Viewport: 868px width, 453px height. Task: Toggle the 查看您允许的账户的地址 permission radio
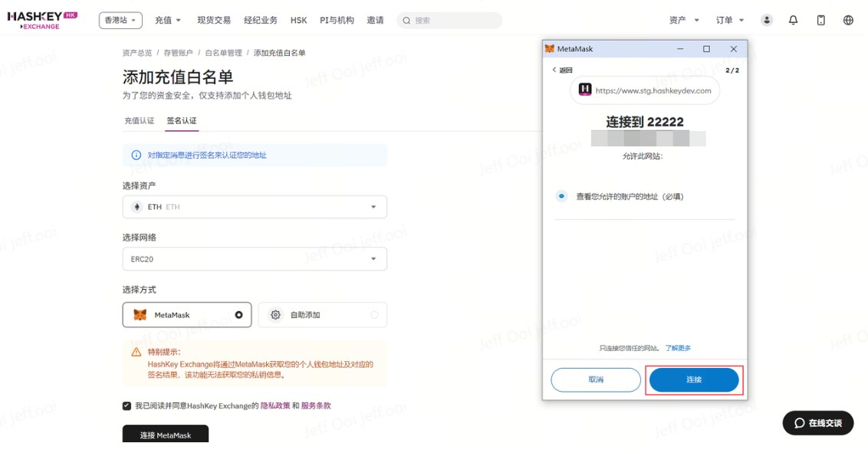click(x=561, y=195)
